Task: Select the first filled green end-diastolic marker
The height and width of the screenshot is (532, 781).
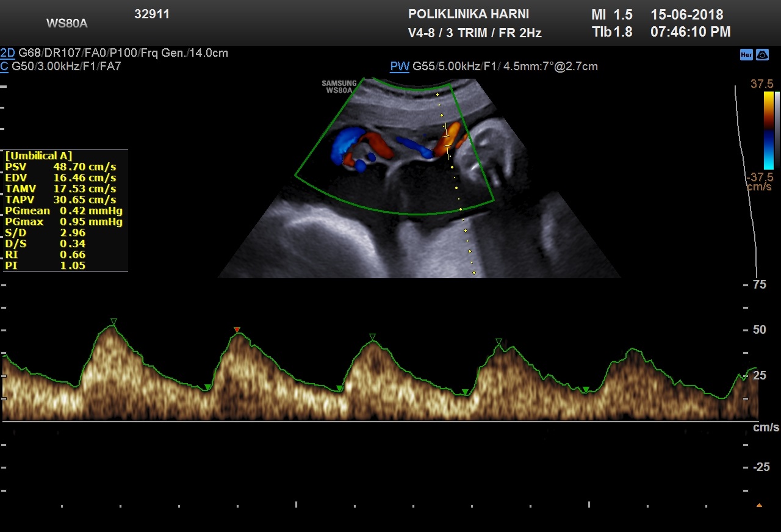Action: (x=208, y=387)
